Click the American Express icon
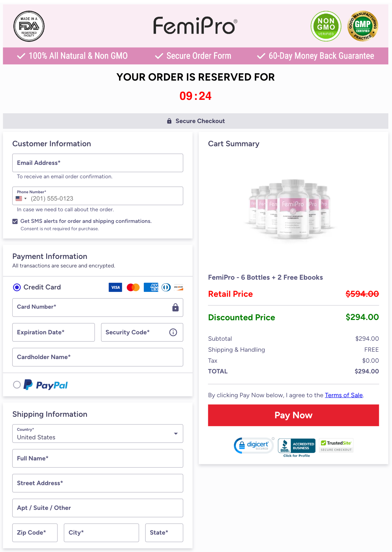The height and width of the screenshot is (552, 392). [x=150, y=287]
